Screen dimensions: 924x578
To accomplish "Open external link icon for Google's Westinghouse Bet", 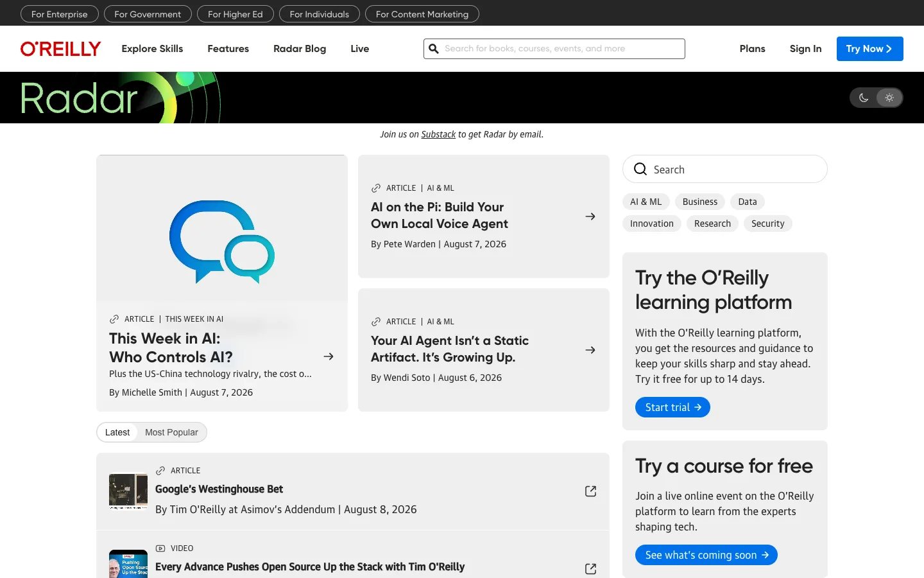I will click(x=591, y=491).
